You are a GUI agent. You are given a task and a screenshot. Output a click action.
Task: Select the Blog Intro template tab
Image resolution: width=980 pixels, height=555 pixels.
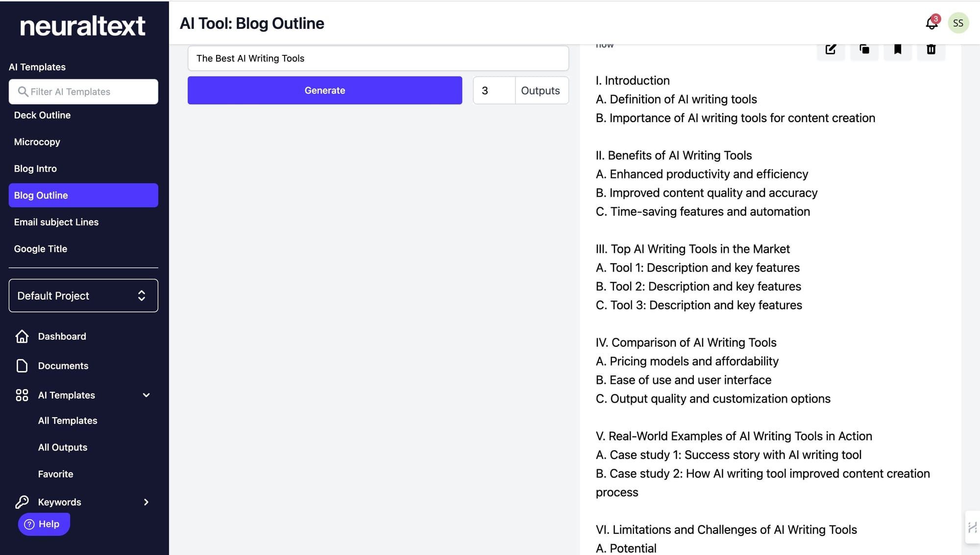click(35, 168)
